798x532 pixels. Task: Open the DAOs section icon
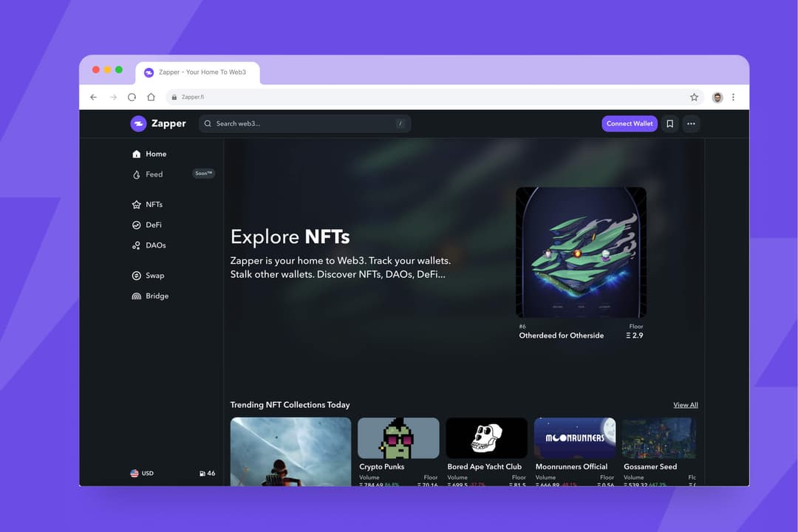click(x=137, y=245)
